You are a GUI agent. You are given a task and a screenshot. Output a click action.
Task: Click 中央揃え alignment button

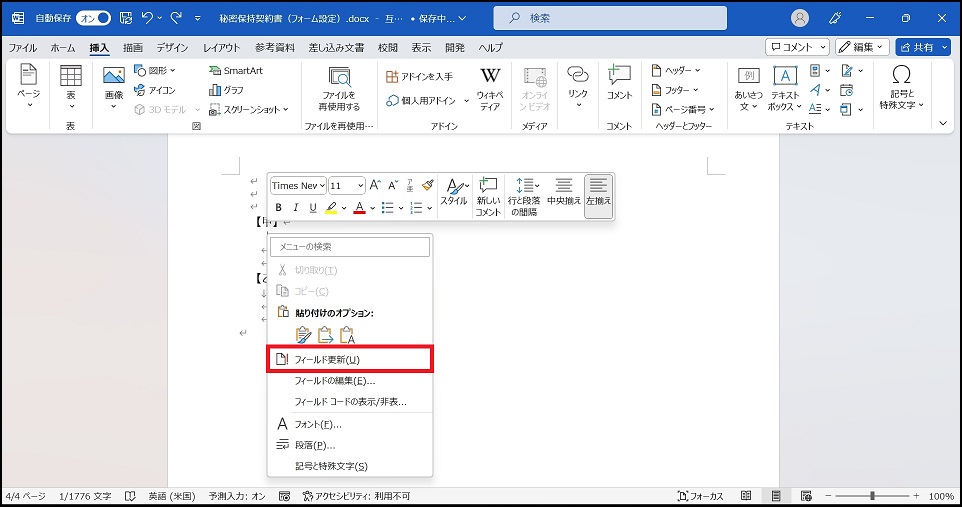pyautogui.click(x=564, y=192)
